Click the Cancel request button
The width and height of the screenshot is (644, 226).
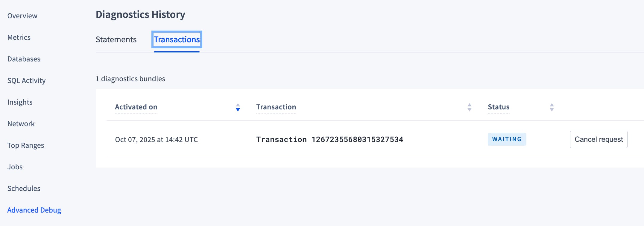click(x=599, y=139)
